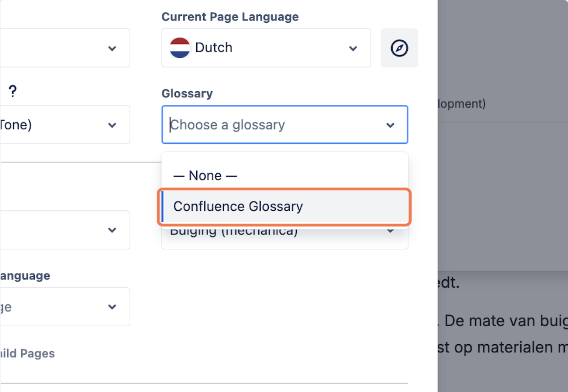Viewport: 568px width, 392px height.
Task: Click the compass detect-language icon button
Action: 399,48
